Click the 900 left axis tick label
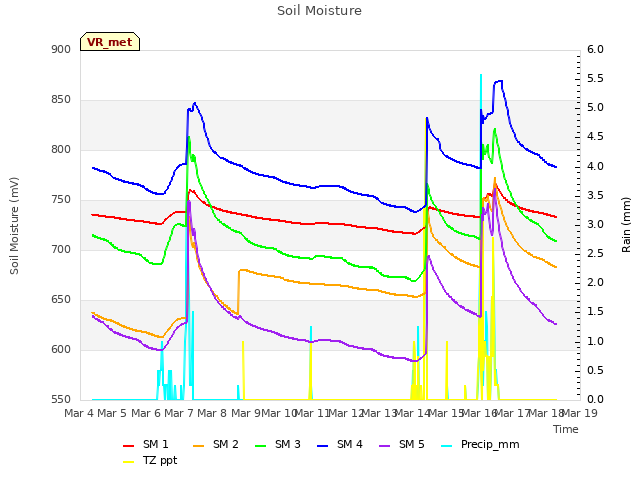Screen dimensions: 640x480 click(x=61, y=49)
